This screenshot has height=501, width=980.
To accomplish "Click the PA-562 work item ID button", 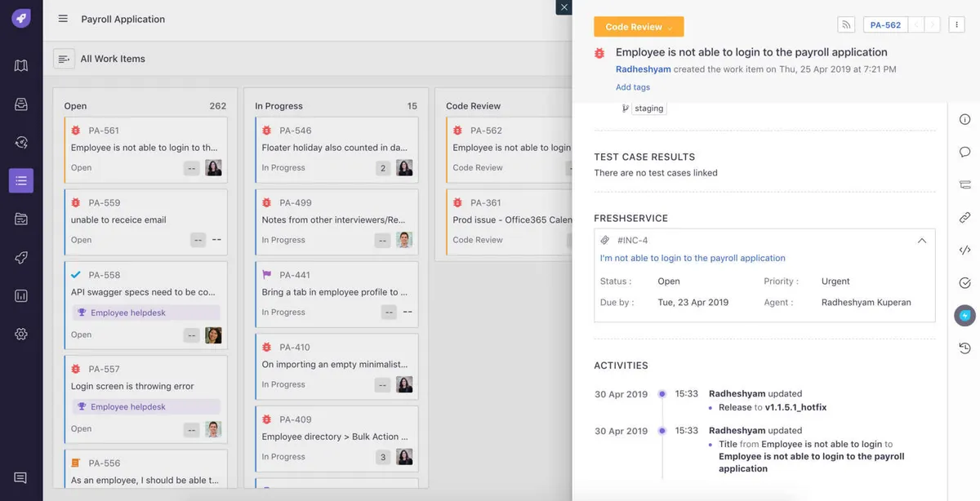I will tap(885, 25).
